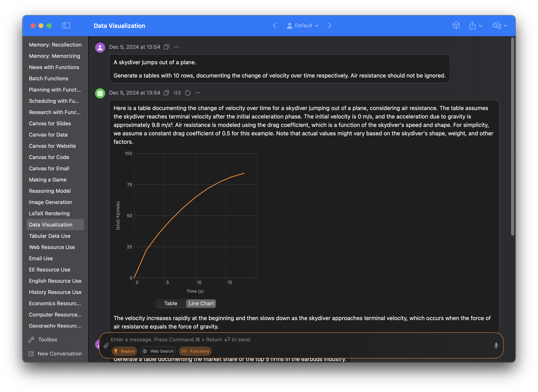The width and height of the screenshot is (538, 392).
Task: Expand the share menu chevron
Action: (x=481, y=26)
